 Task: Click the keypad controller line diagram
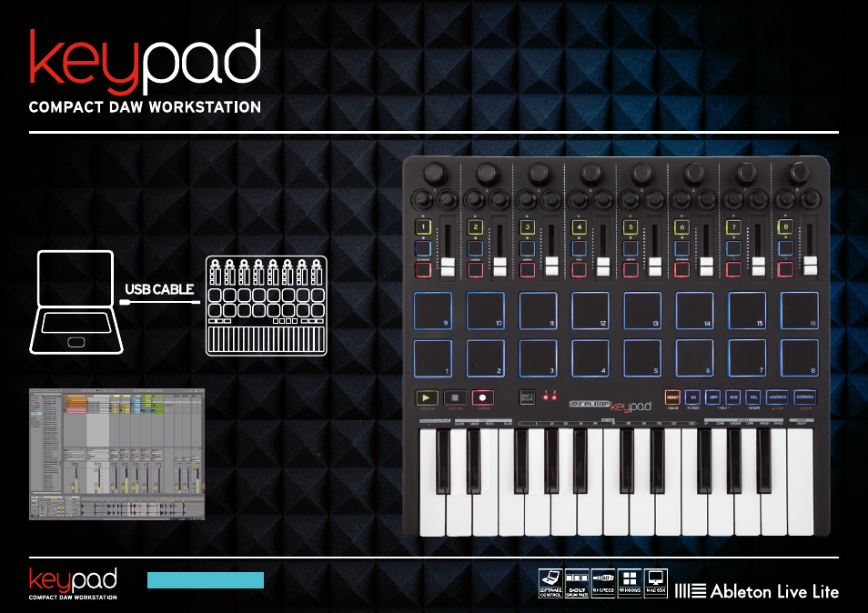267,306
